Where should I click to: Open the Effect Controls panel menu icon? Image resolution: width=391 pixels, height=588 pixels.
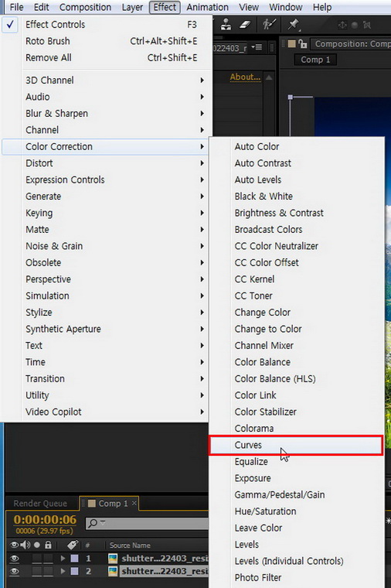(257, 47)
